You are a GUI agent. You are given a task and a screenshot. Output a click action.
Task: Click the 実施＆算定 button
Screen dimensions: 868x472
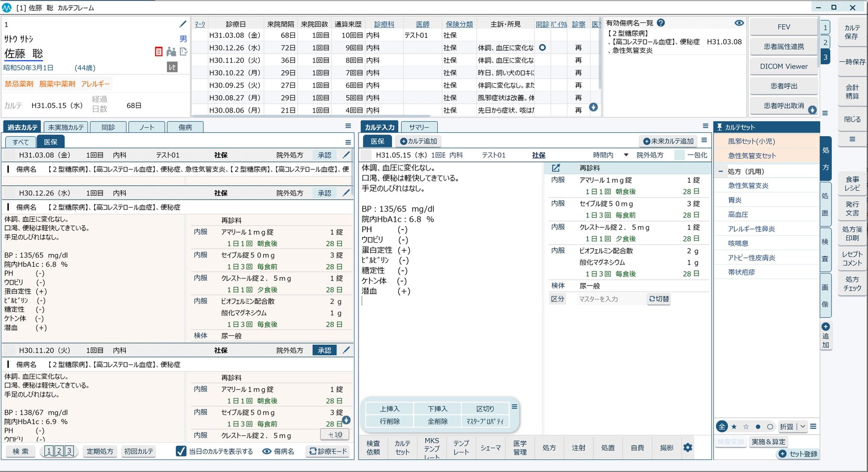[768, 442]
